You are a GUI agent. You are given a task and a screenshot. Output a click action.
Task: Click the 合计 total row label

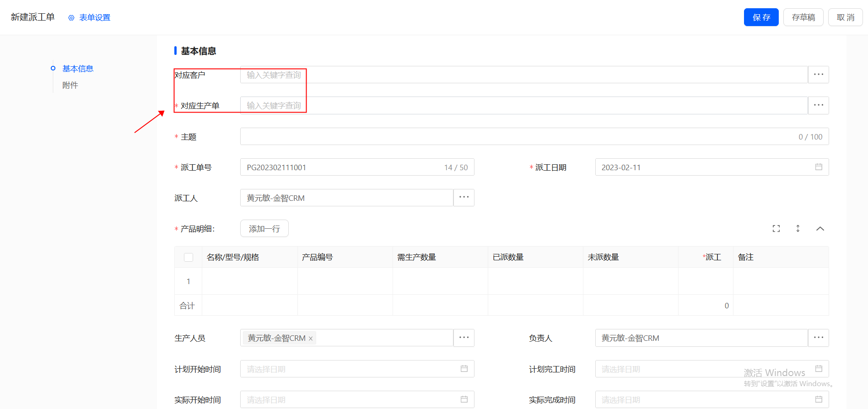(x=187, y=306)
